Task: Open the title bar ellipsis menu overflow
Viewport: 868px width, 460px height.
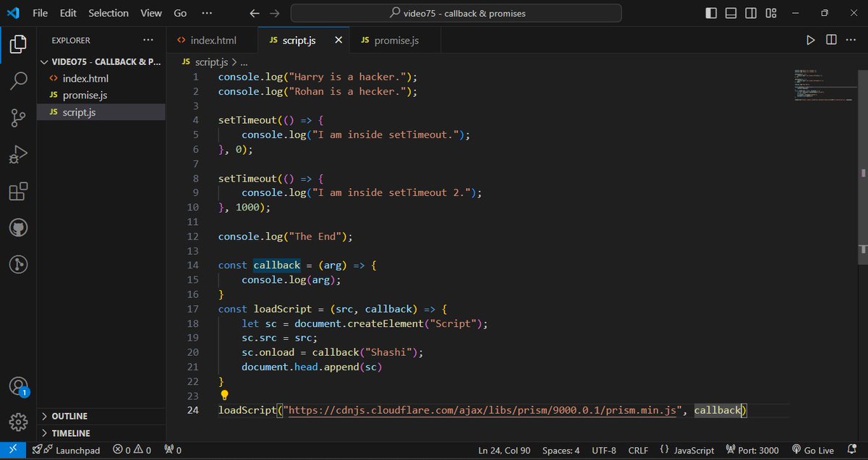Action: [207, 13]
